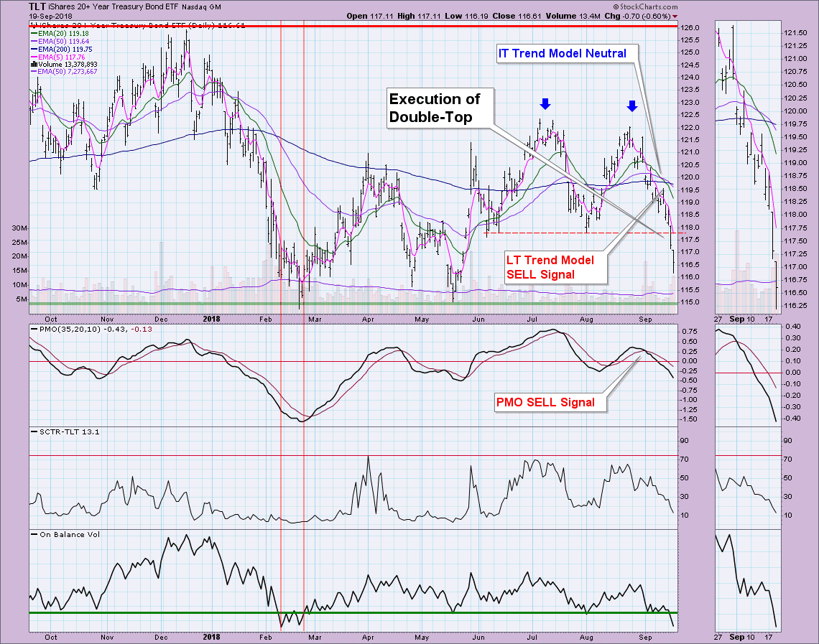Select the EMA(50) 119.64 legend entry

click(x=60, y=41)
